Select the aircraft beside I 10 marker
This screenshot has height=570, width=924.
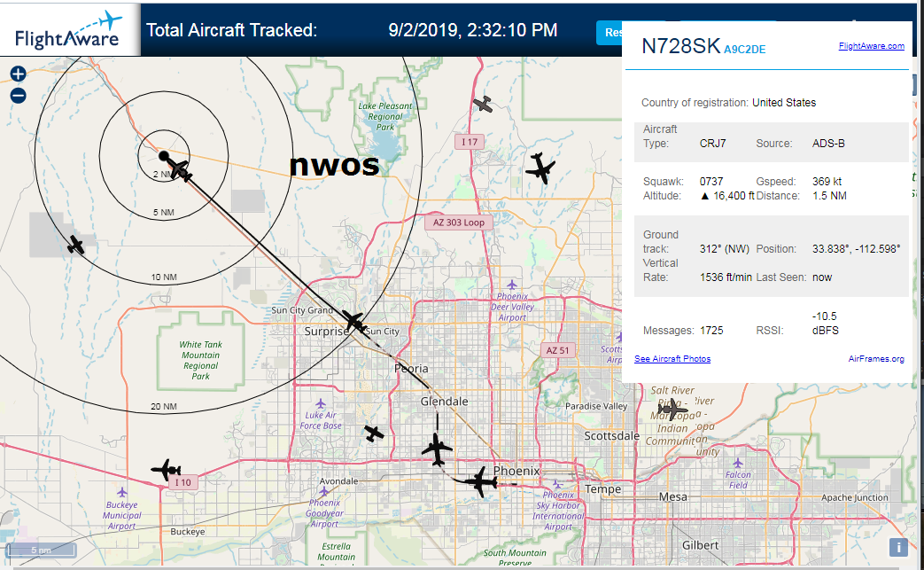click(167, 470)
